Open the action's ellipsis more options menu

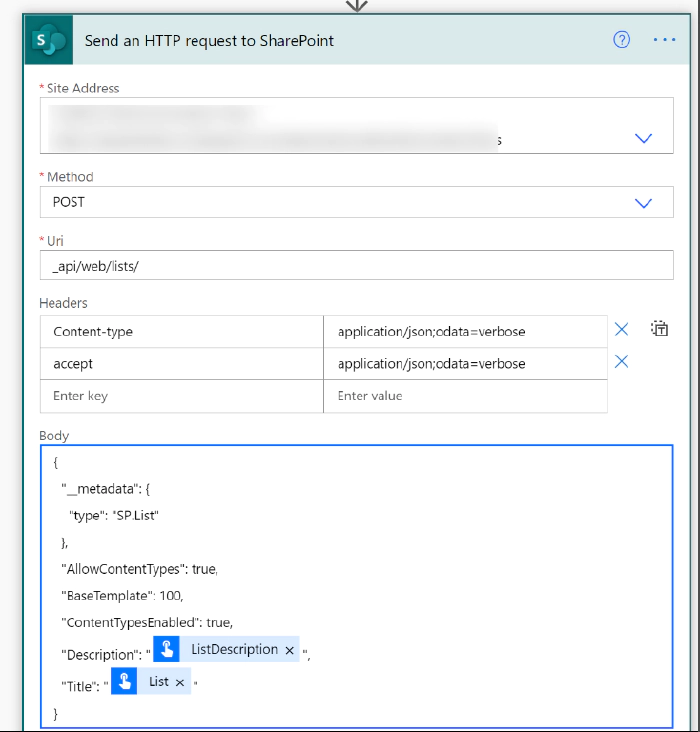(x=664, y=40)
